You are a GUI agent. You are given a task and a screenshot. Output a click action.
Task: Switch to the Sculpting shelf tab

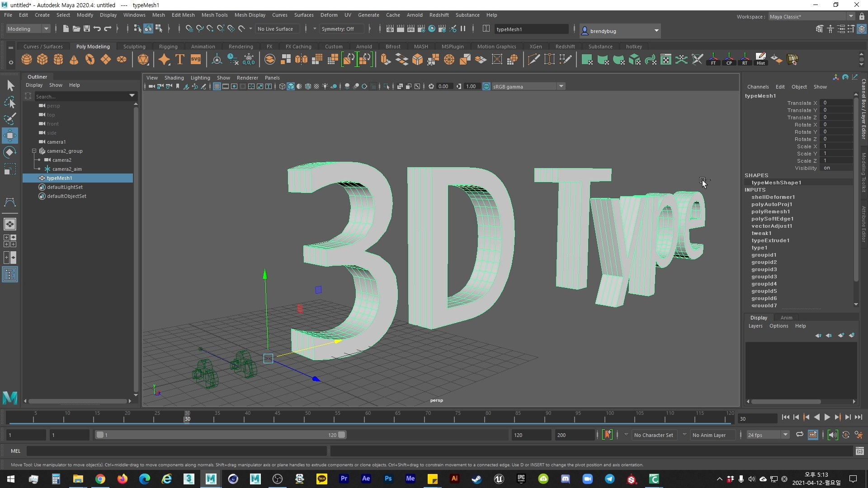tap(134, 47)
